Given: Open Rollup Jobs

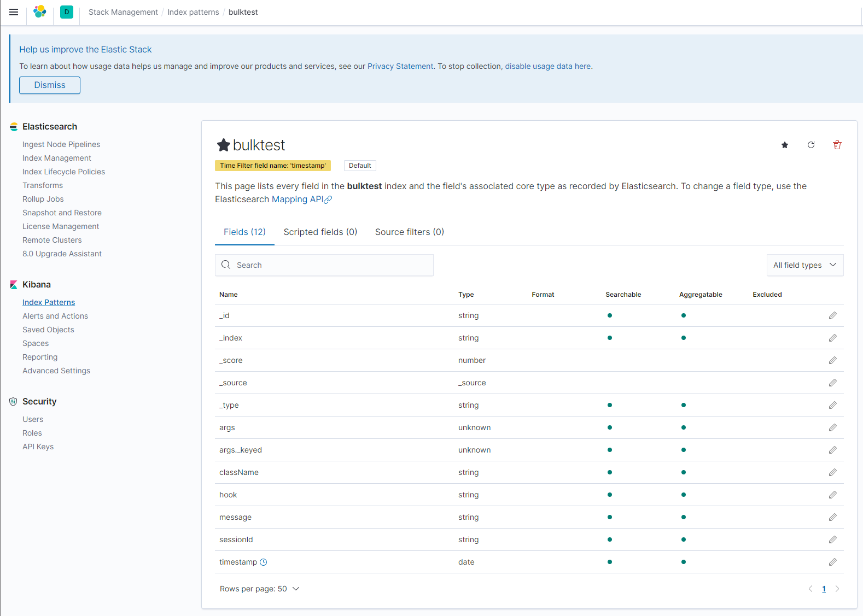Looking at the screenshot, I should point(43,199).
